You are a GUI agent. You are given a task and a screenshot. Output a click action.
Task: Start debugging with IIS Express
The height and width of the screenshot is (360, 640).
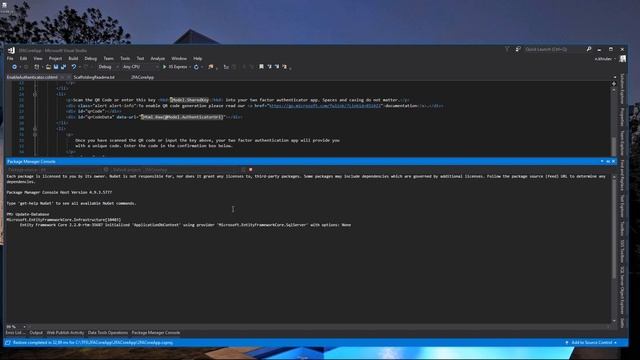point(175,67)
